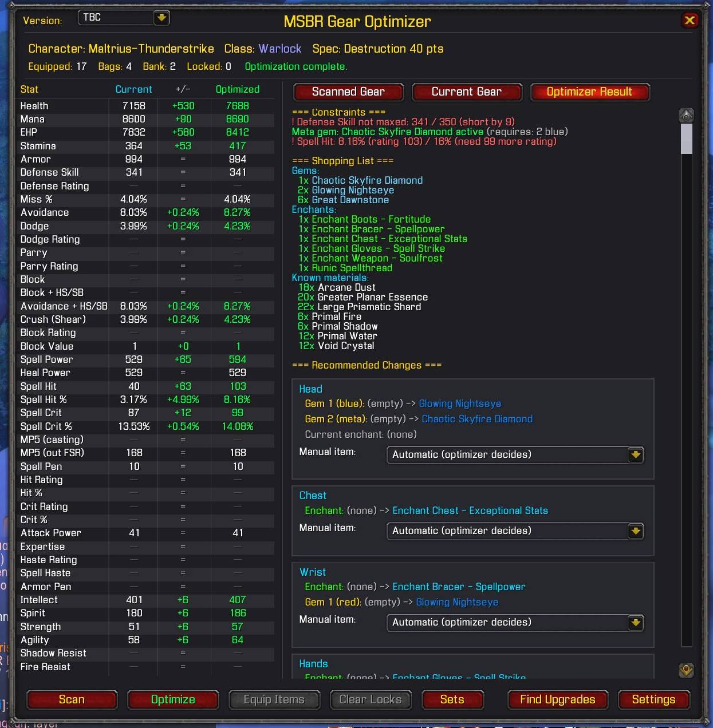
Task: Click Enchant Bracer - Spellpower in Wrist section
Action: (x=459, y=587)
